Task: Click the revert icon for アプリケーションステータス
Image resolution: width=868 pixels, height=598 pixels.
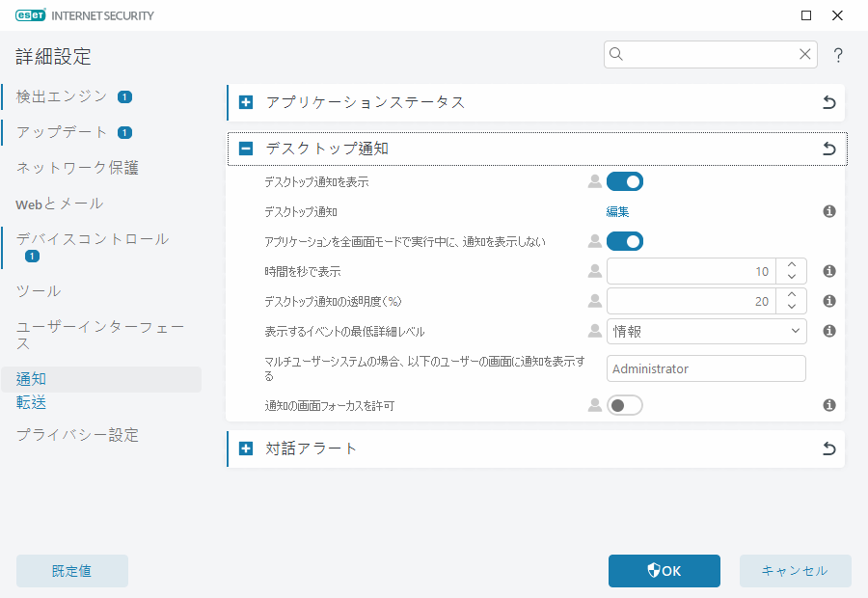Action: 828,102
